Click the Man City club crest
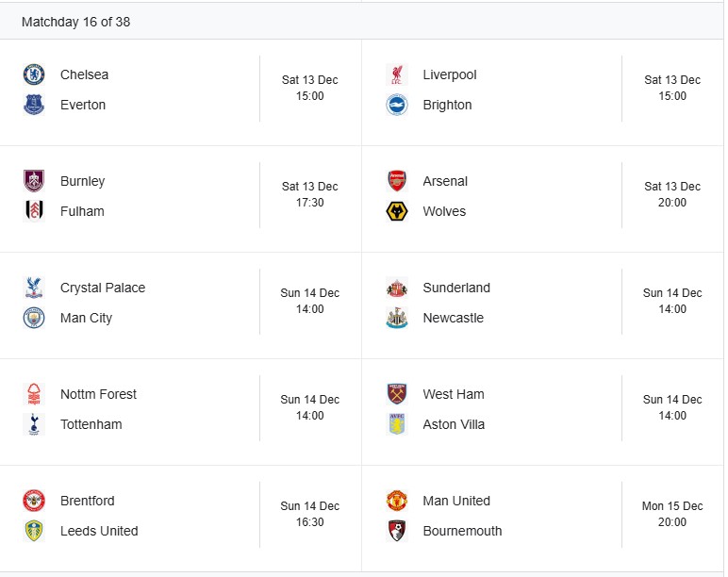Image resolution: width=728 pixels, height=577 pixels. 34,318
